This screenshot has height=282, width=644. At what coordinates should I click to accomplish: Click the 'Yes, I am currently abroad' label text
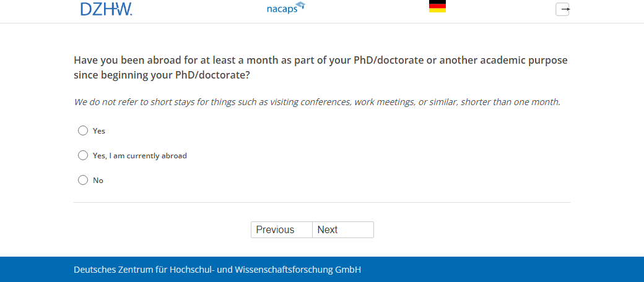140,156
